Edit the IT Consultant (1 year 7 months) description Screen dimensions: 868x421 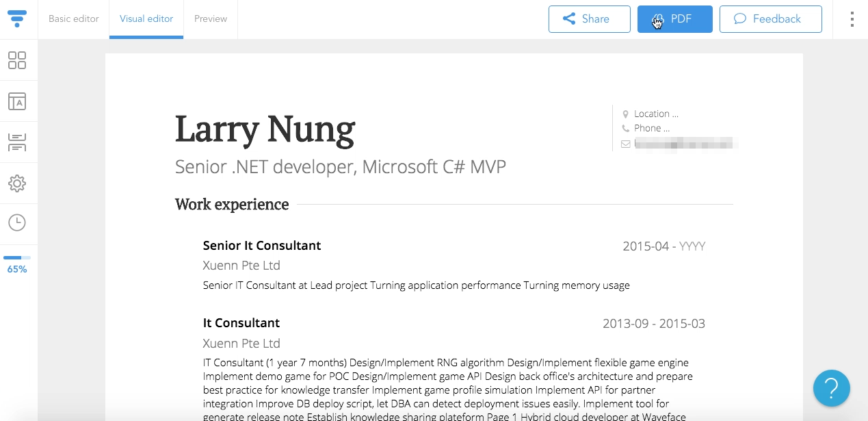[x=448, y=389]
